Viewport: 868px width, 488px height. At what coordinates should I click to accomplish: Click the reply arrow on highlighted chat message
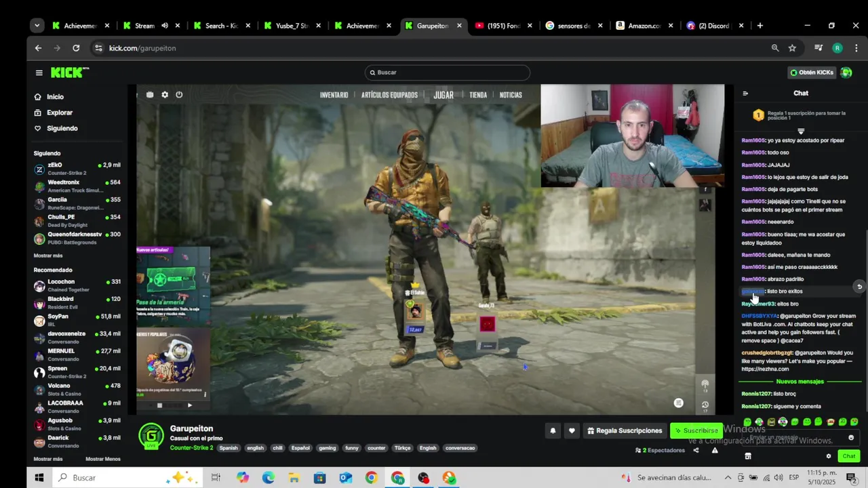(x=859, y=286)
